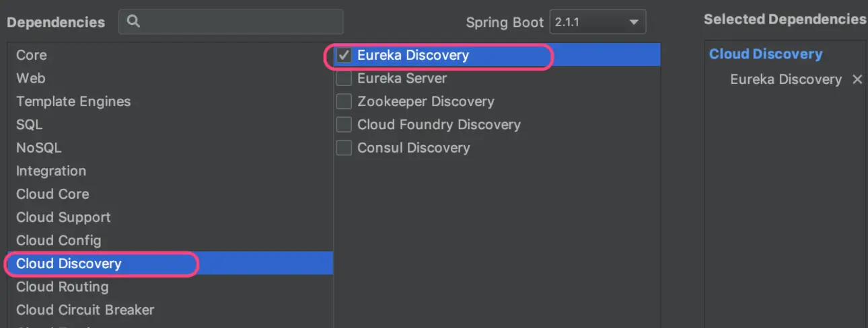Enable the Eureka Server checkbox
Image resolution: width=868 pixels, height=328 pixels.
point(344,79)
